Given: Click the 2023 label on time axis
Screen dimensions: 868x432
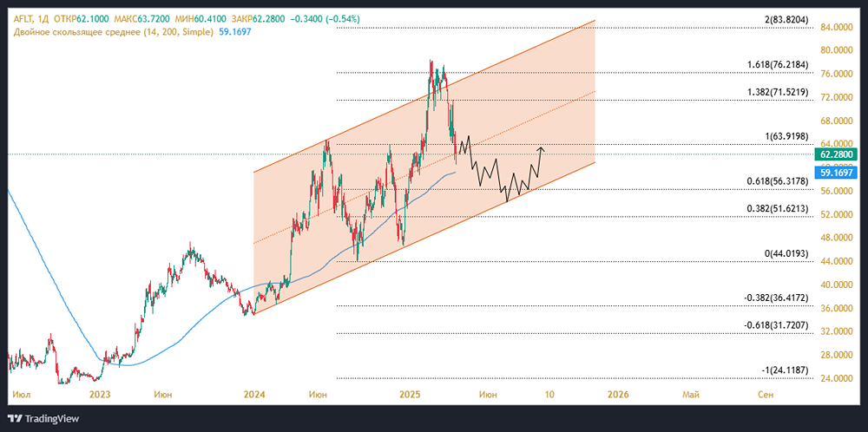Looking at the screenshot, I should coord(100,395).
